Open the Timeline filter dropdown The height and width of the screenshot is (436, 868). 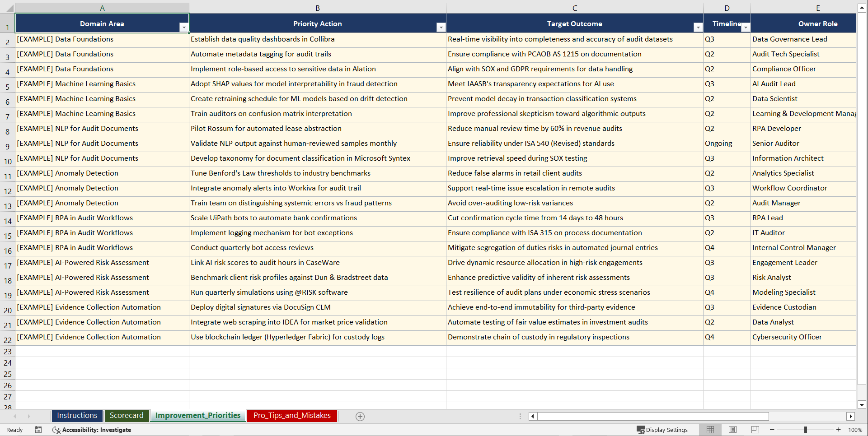point(746,27)
